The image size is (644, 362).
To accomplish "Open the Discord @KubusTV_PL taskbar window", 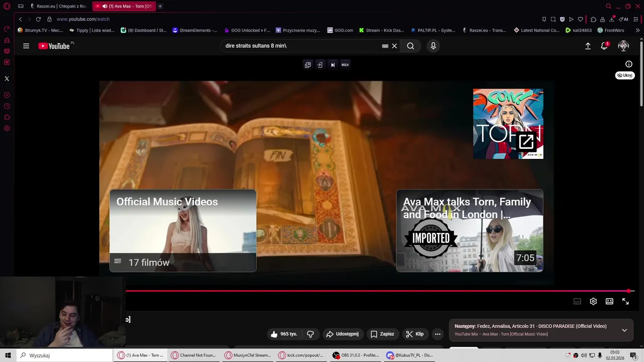I will pyautogui.click(x=410, y=355).
